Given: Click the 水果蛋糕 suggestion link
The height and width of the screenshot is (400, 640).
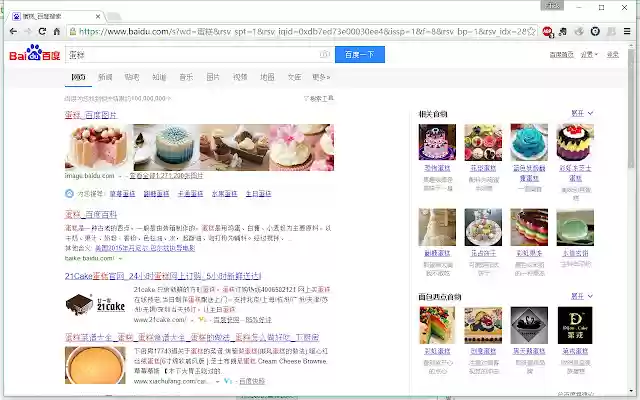Looking at the screenshot, I should [224, 194].
